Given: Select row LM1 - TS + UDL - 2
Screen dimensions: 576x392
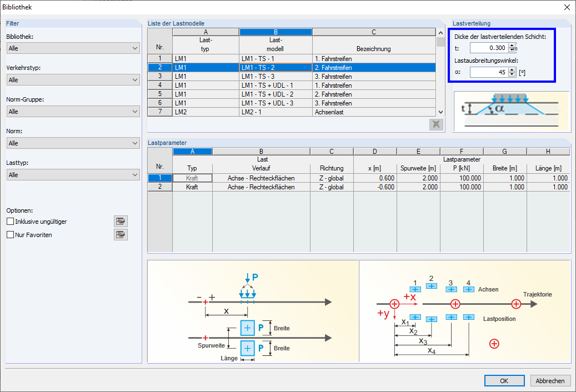Looking at the screenshot, I should pos(292,94).
